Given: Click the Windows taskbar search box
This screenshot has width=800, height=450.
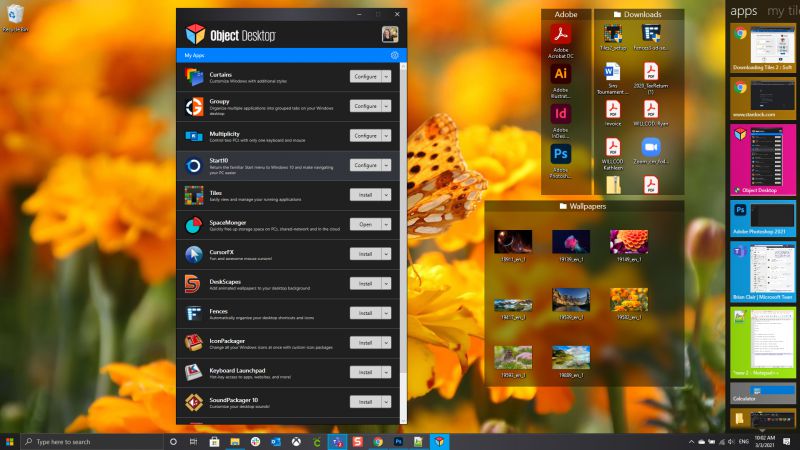Looking at the screenshot, I should click(92, 441).
